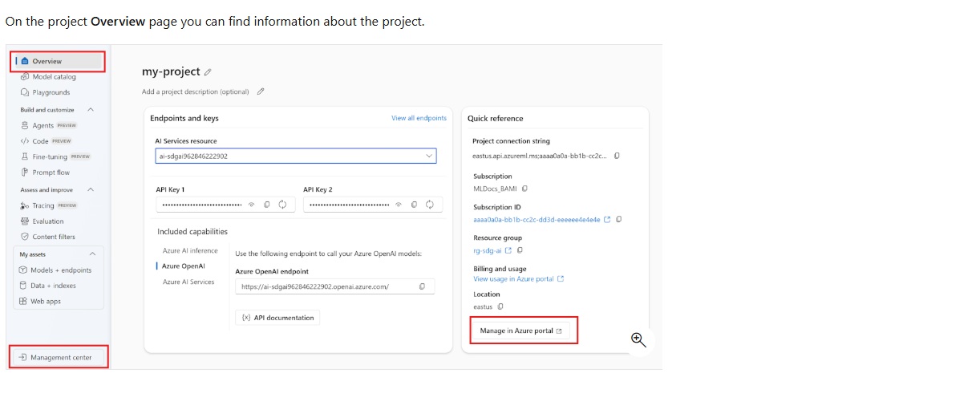The height and width of the screenshot is (414, 980).
Task: Collapse the My assets section
Action: coord(92,254)
